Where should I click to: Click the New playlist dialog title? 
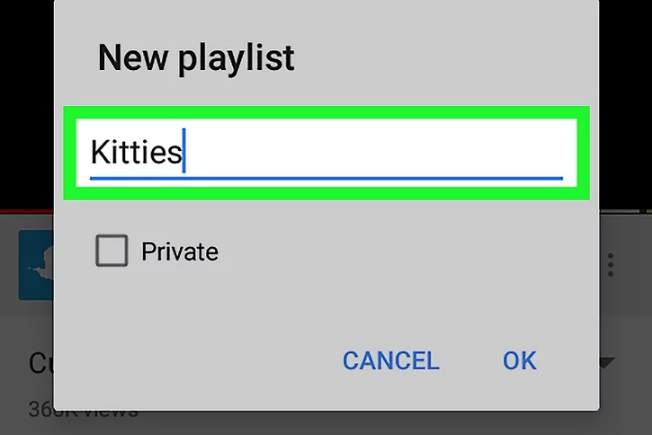pyautogui.click(x=196, y=58)
